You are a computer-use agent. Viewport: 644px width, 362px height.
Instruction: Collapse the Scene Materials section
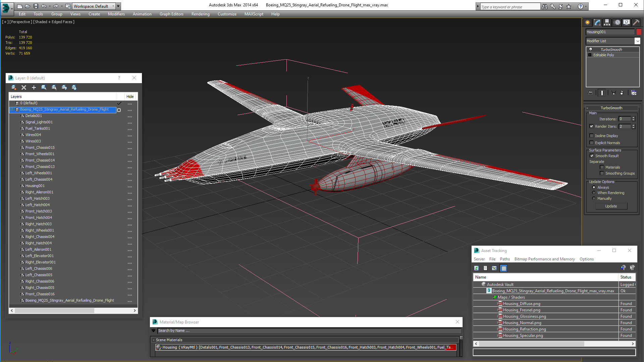154,340
